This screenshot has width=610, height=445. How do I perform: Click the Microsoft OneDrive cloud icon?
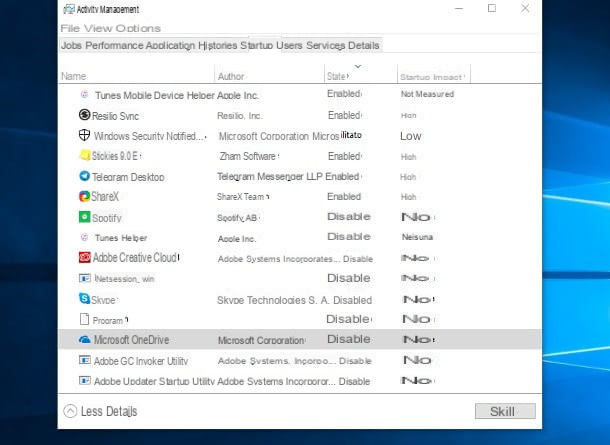tap(84, 340)
